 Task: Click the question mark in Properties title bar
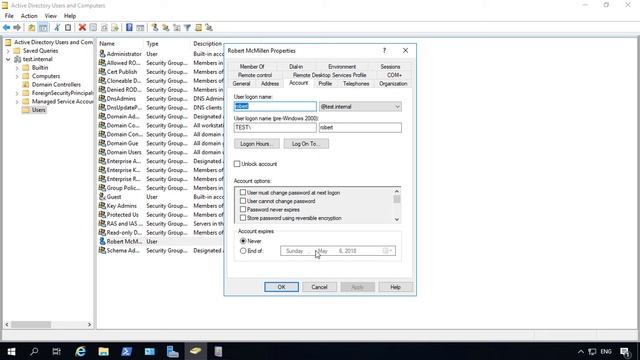pos(384,51)
